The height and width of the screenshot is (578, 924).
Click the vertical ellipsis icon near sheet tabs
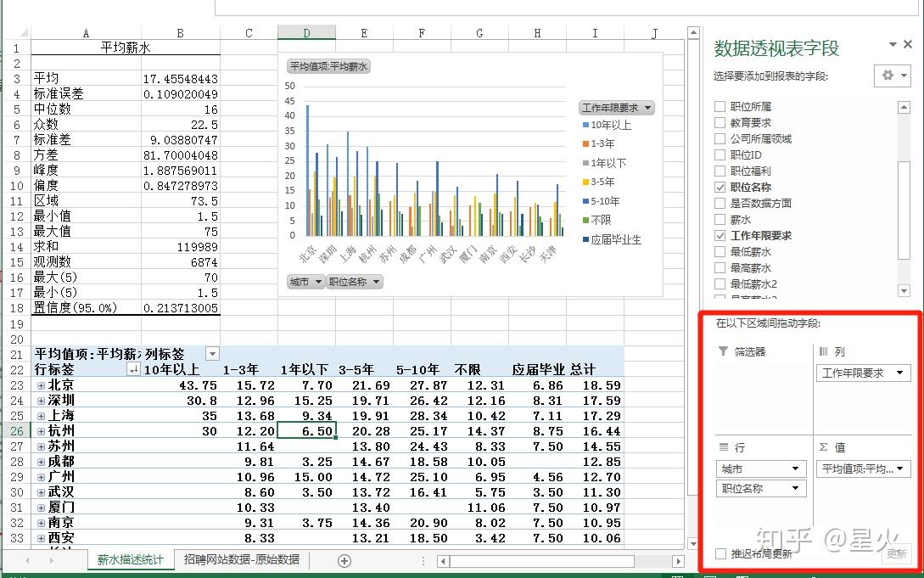point(423,560)
